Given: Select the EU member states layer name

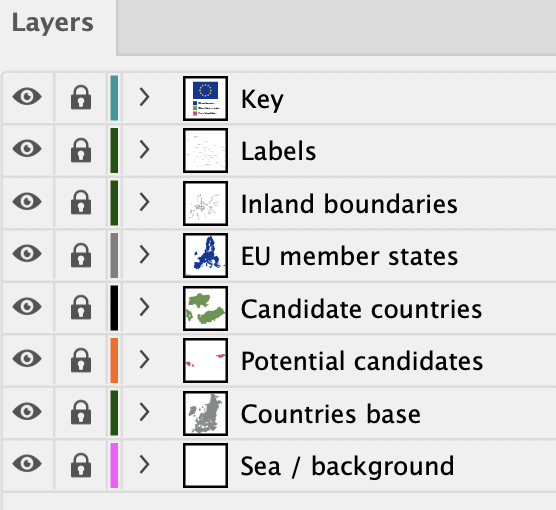Looking at the screenshot, I should (349, 256).
